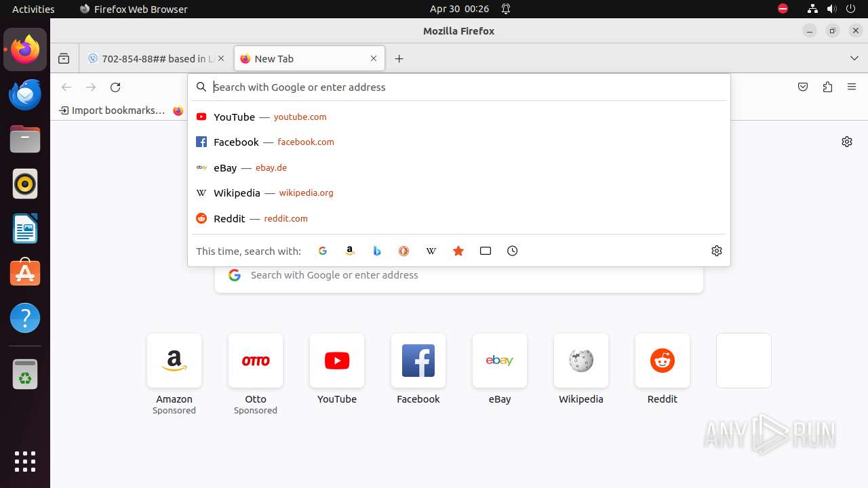The image size is (868, 488).
Task: Open network status icon in top bar
Action: tap(812, 9)
